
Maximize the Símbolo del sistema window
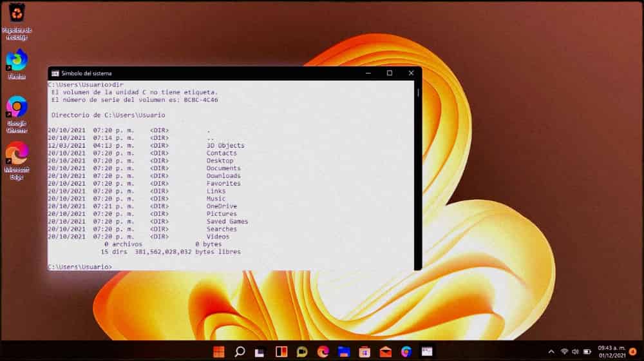(x=389, y=73)
